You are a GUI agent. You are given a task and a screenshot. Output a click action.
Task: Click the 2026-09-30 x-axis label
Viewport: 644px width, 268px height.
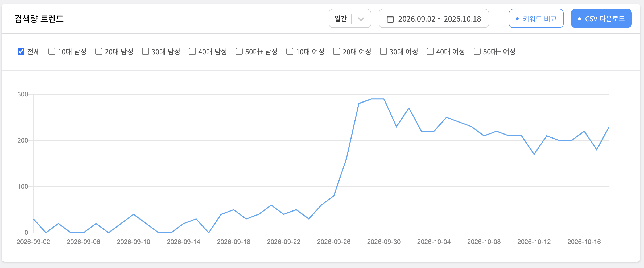tap(384, 242)
